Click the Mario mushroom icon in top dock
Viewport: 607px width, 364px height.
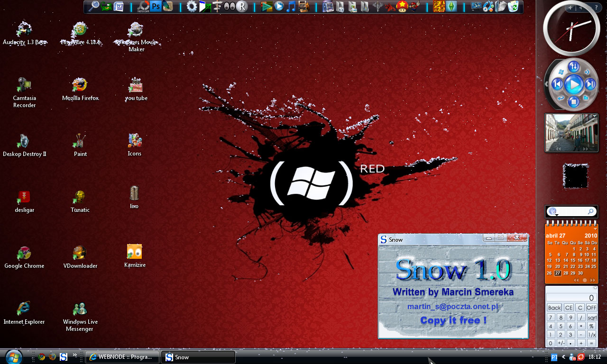coord(402,6)
